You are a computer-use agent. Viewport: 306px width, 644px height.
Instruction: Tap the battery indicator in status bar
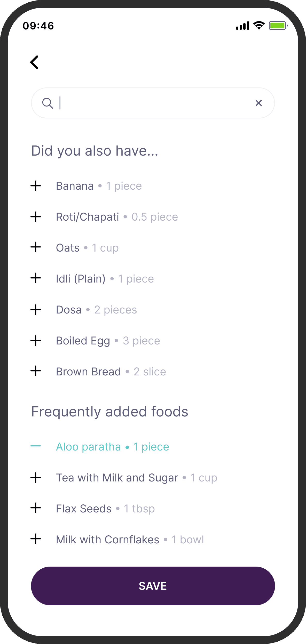coord(278,26)
